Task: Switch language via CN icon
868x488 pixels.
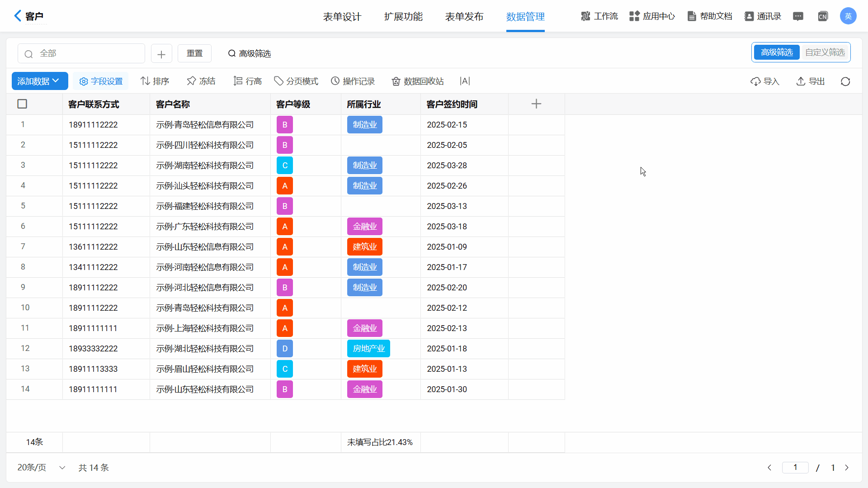Action: (x=823, y=16)
